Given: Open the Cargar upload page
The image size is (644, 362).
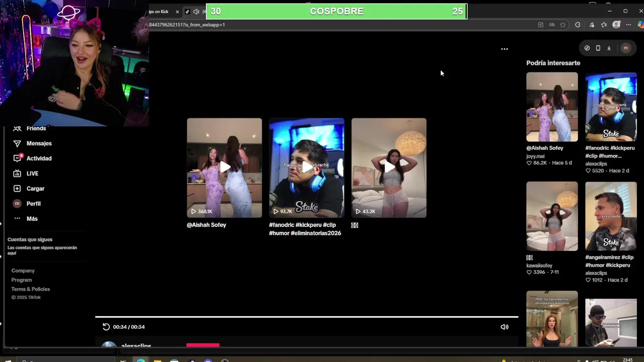Looking at the screenshot, I should pos(35,189).
